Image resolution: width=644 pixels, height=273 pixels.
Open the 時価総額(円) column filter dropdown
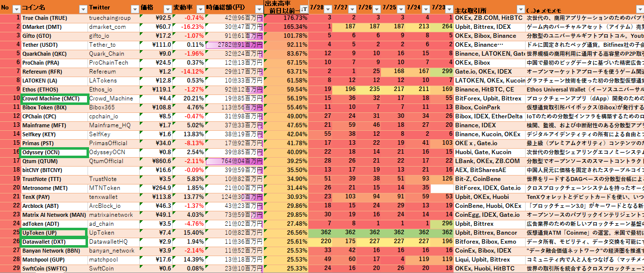[x=258, y=9]
